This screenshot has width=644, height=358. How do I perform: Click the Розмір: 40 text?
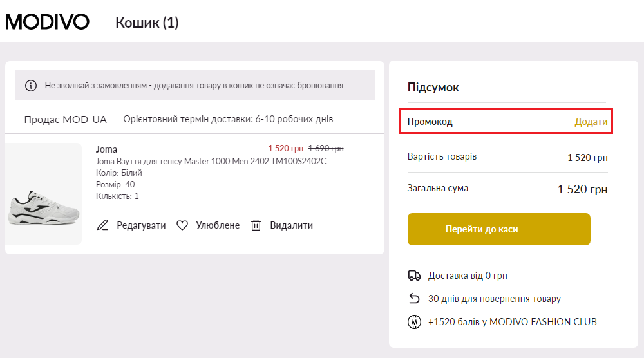(x=115, y=184)
